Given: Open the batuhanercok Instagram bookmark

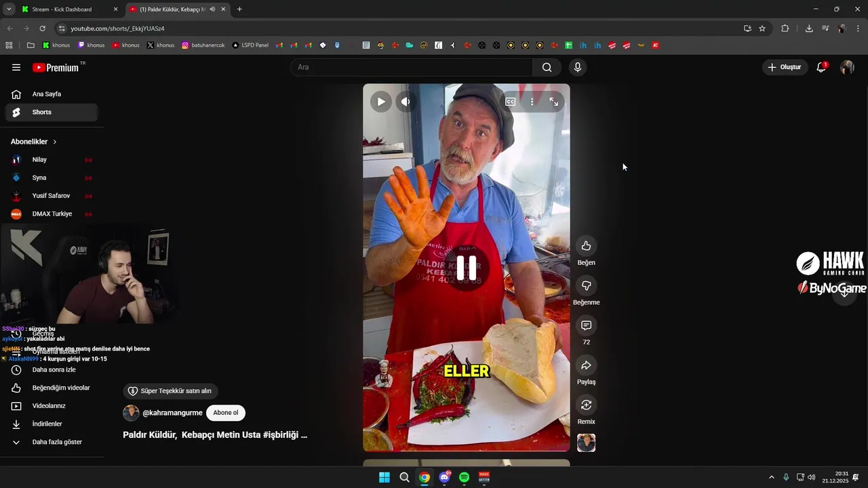Looking at the screenshot, I should point(203,45).
